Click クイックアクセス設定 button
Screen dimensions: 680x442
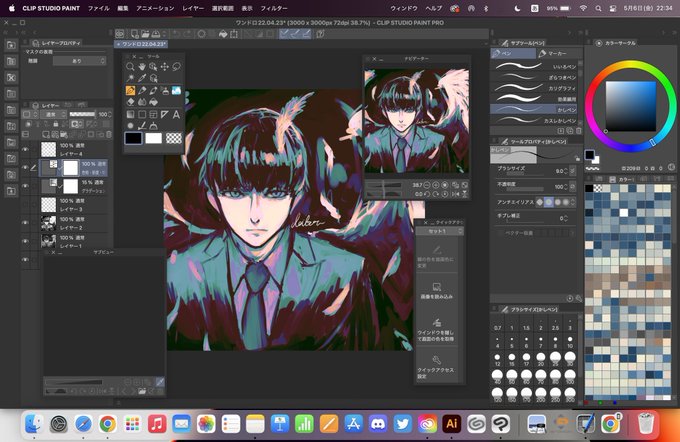pyautogui.click(x=437, y=367)
